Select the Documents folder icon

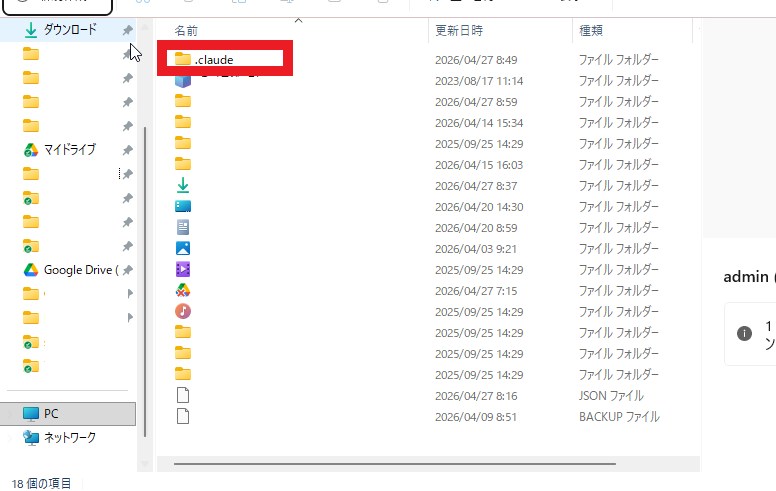[183, 227]
